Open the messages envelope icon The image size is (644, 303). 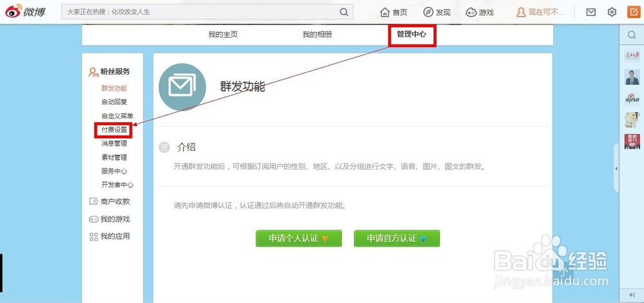(591, 12)
